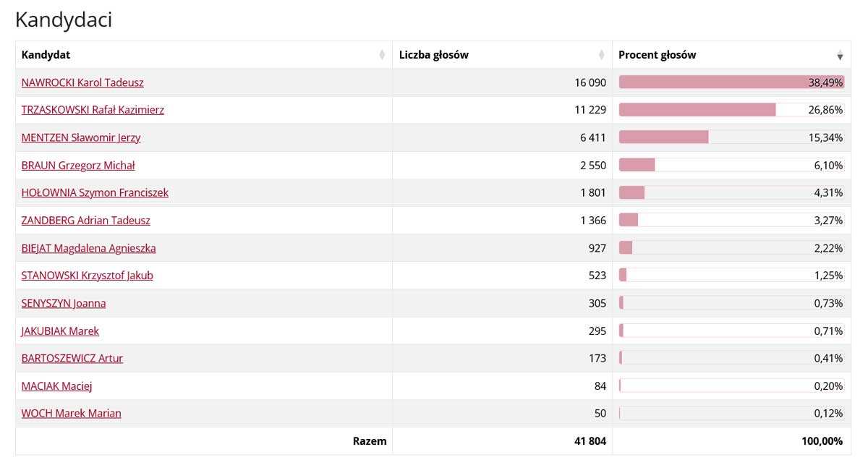
Task: Sort table by Kandydat column arrow icon
Action: pos(382,55)
